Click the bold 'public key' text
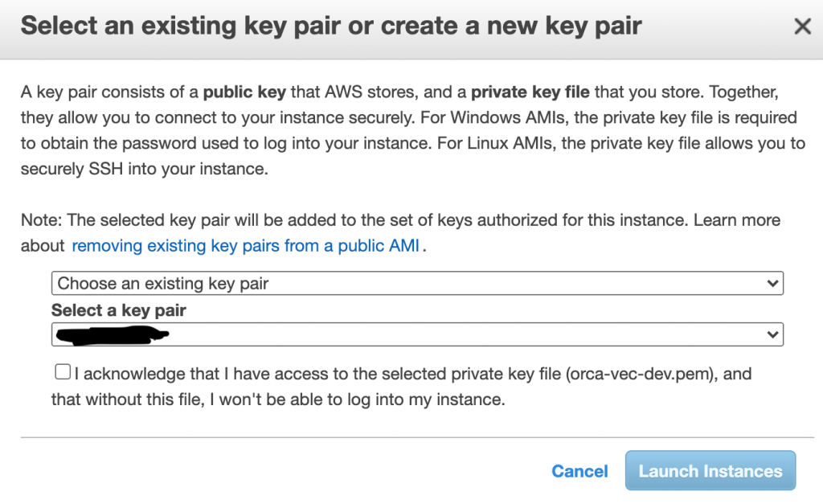Viewport: 823px width, 504px height. pos(246,92)
